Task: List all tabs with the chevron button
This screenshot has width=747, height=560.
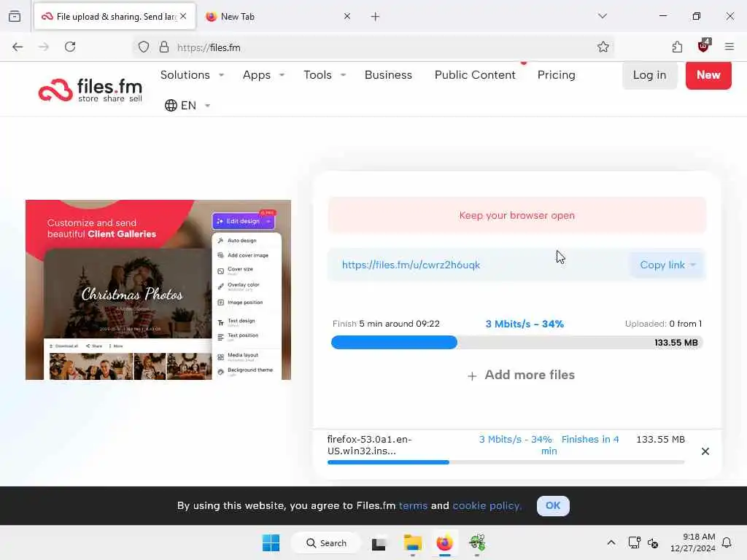Action: [603, 16]
